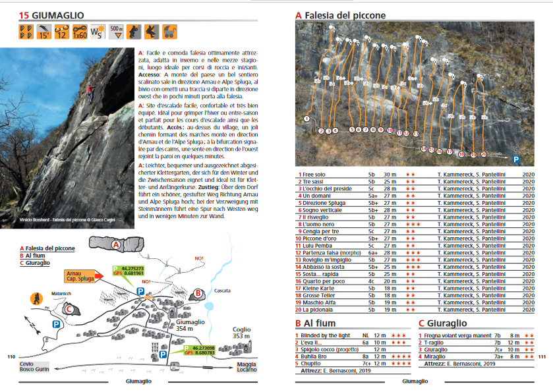Image resolution: width=553 pixels, height=392 pixels.
Task: Click the baby stroller family icon
Action: [x=169, y=32]
